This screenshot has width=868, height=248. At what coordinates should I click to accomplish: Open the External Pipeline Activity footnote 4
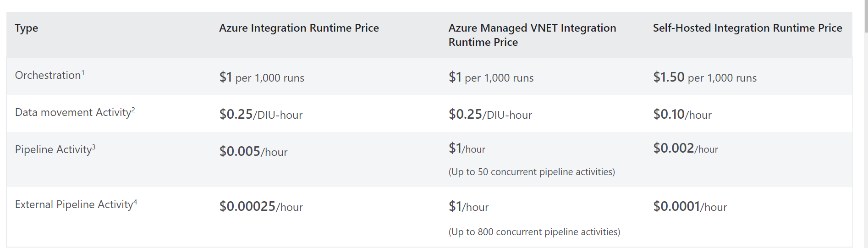pos(135,202)
